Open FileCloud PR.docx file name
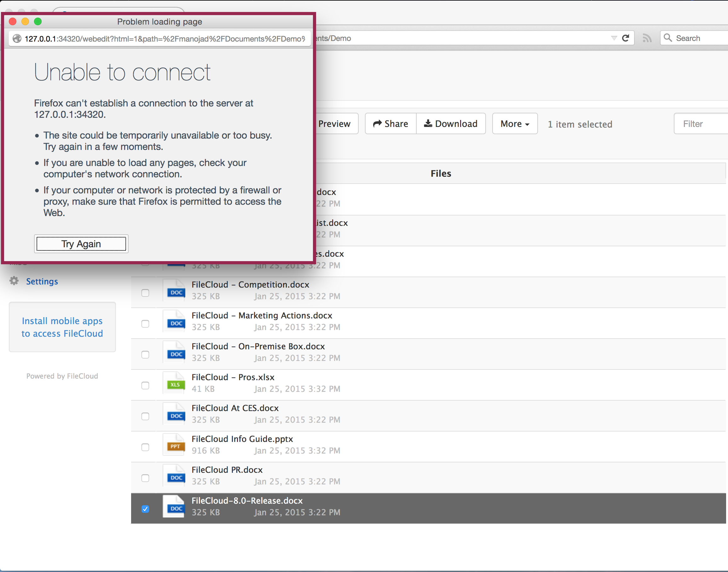 227,470
